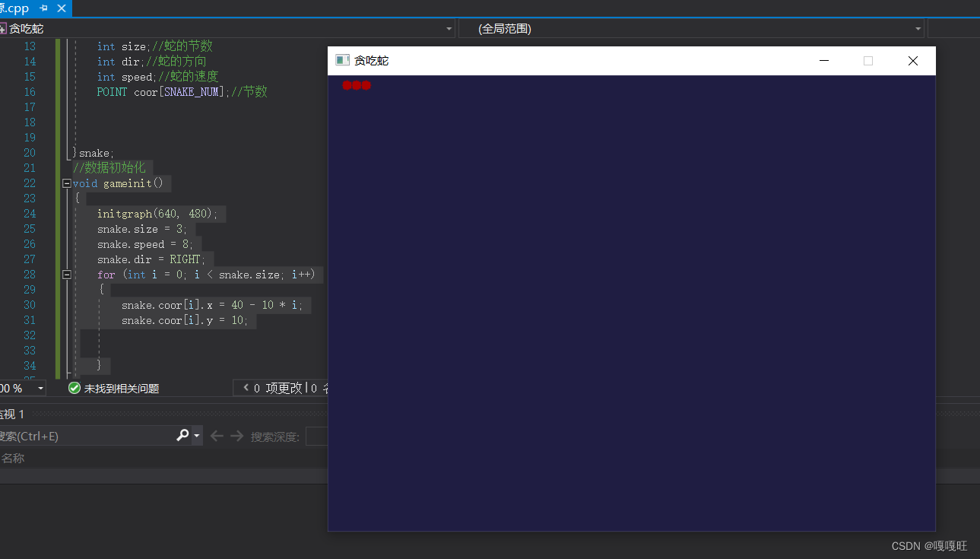Minimize the 贪吃蛇 game window
The image size is (980, 559).
pos(823,61)
